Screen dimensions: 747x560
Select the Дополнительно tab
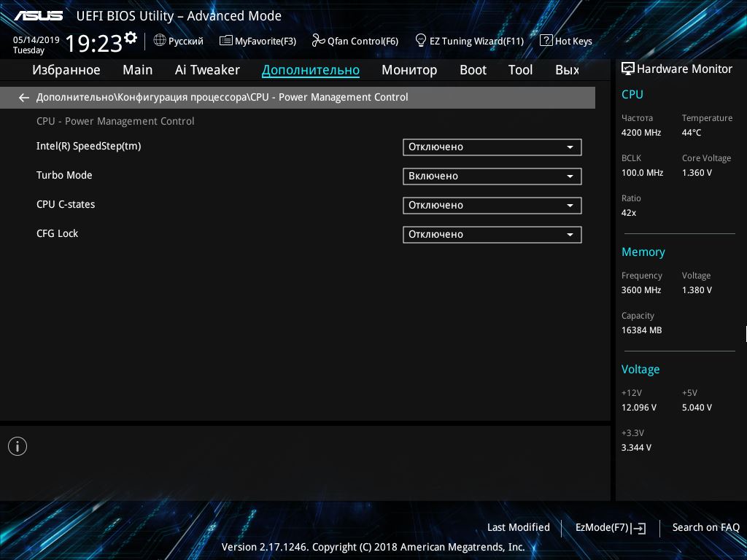[311, 70]
